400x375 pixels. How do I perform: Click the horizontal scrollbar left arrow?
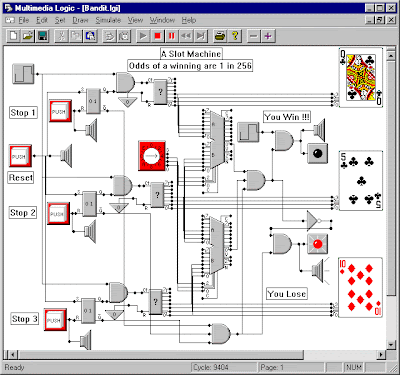tap(13, 354)
